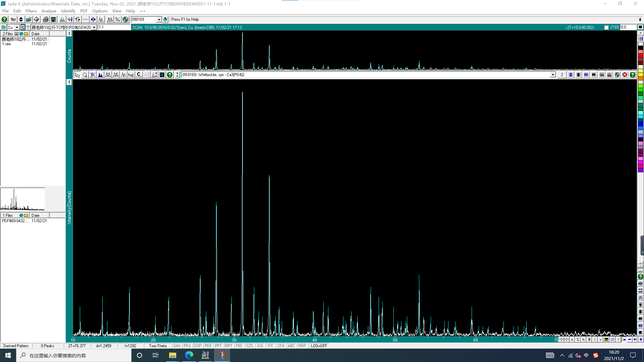
Task: Click the Print icon on the main toolbar
Action: coord(45,19)
